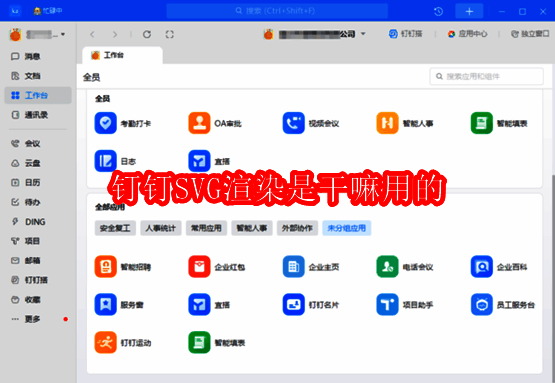Screen dimensions: 555x383
Task: Open the 服务窗 service window app
Action: point(119,304)
